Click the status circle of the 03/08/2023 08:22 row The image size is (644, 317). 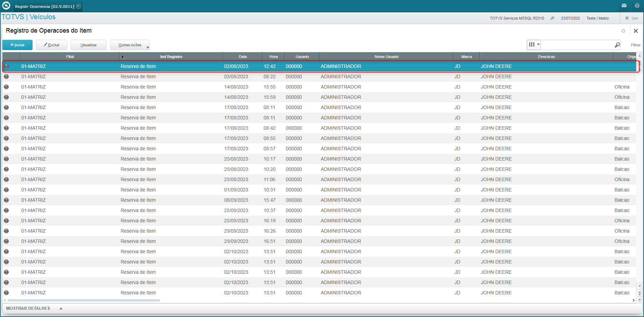(6, 77)
